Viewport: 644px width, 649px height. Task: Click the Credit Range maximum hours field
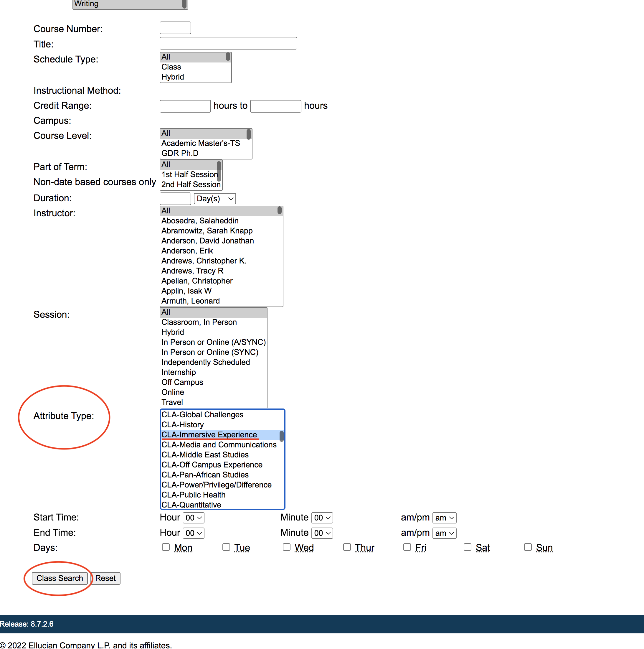pos(276,106)
